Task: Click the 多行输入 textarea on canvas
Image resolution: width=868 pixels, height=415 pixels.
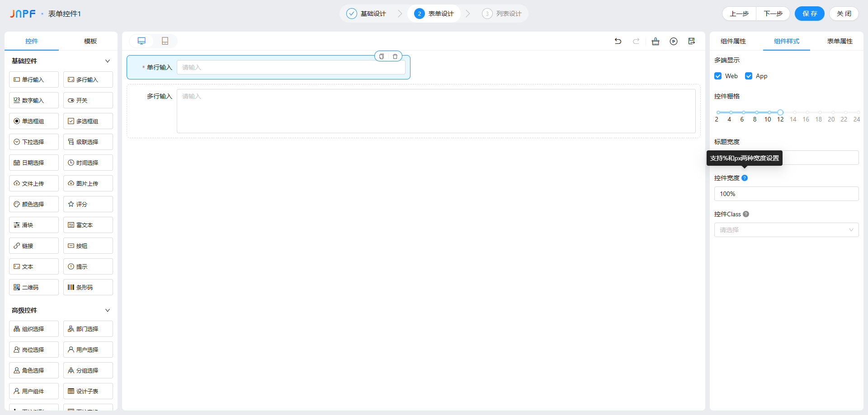Action: click(x=436, y=111)
